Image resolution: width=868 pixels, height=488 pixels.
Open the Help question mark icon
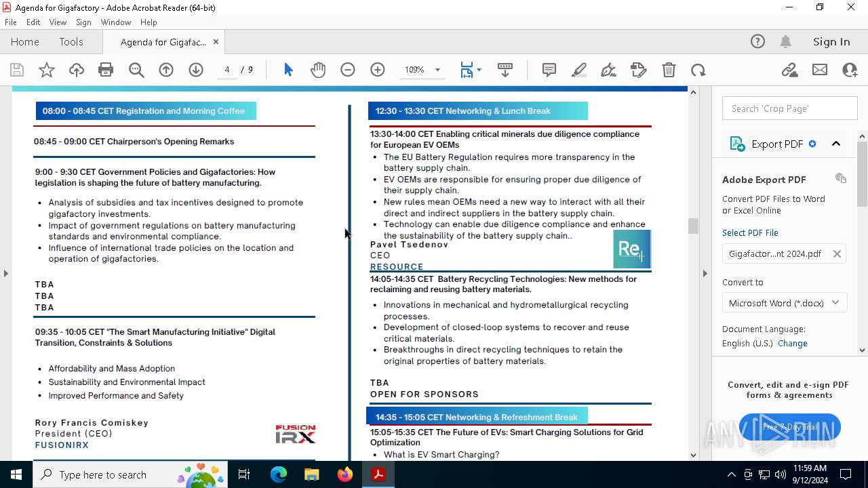click(x=757, y=41)
